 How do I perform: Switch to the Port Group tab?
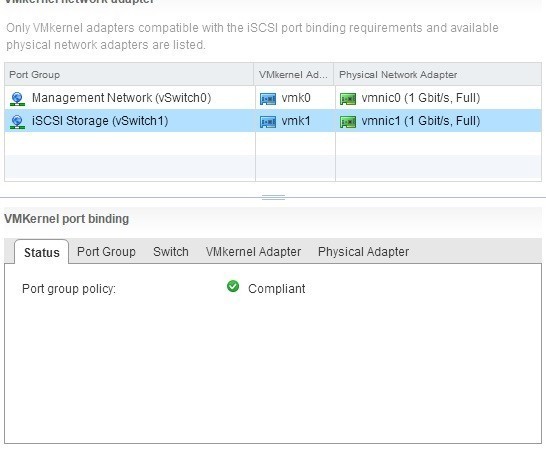[106, 251]
